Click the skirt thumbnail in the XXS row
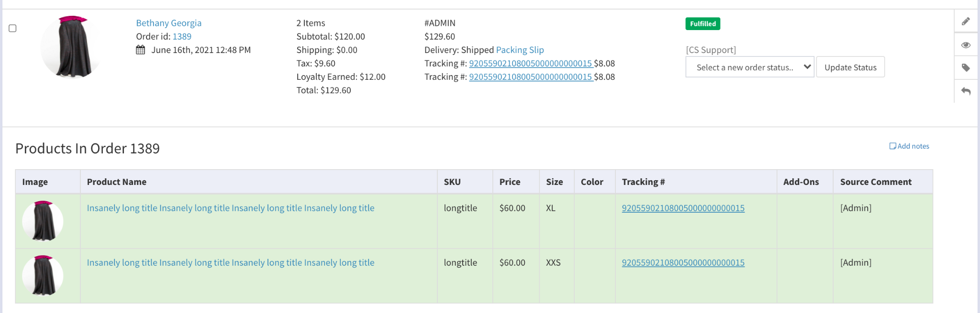This screenshot has height=313, width=980. pyautogui.click(x=43, y=276)
